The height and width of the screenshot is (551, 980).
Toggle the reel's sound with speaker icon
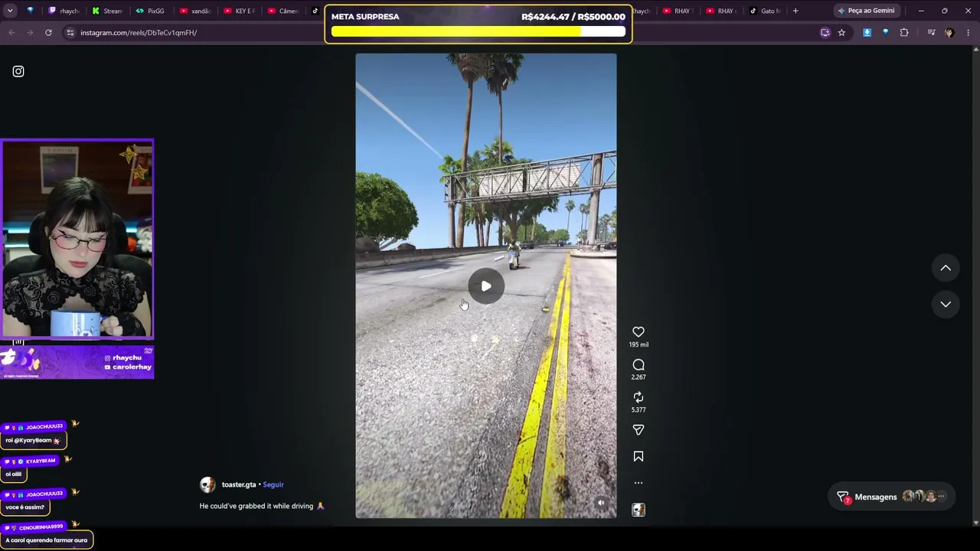coord(601,503)
